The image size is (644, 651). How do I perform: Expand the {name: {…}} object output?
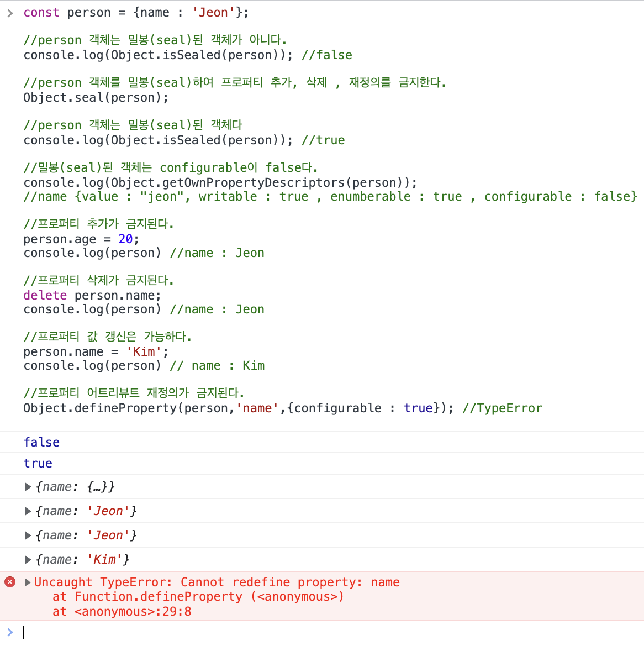tap(28, 486)
